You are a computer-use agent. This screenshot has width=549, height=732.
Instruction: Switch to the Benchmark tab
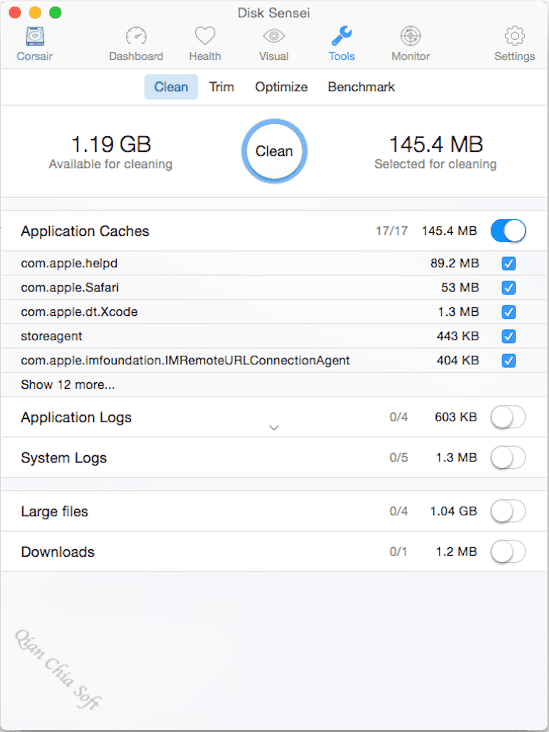[x=361, y=87]
